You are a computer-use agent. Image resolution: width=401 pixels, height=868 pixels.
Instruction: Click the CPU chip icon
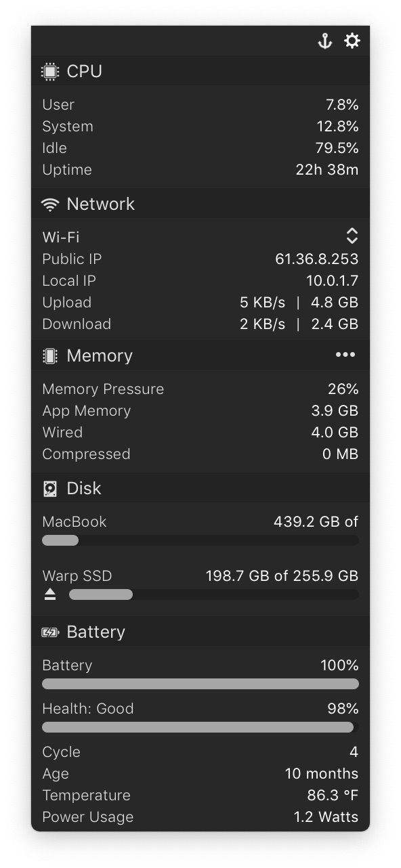point(49,71)
